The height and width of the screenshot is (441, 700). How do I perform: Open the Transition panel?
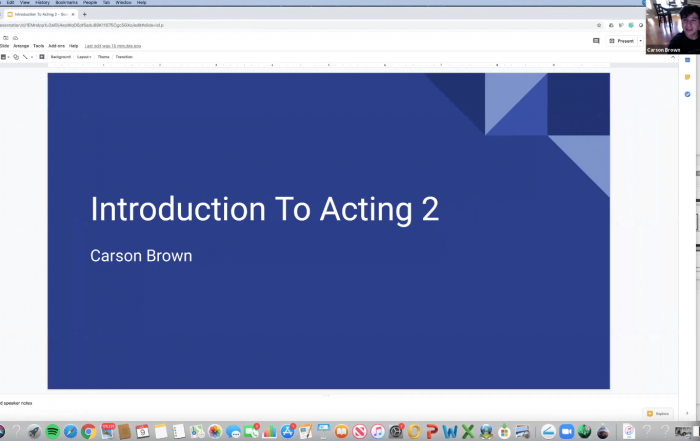pyautogui.click(x=124, y=57)
